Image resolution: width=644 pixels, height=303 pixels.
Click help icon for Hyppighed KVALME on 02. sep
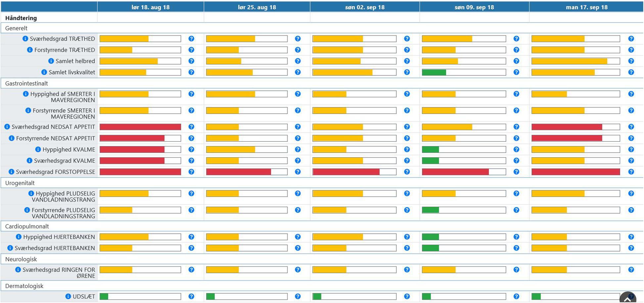point(407,149)
